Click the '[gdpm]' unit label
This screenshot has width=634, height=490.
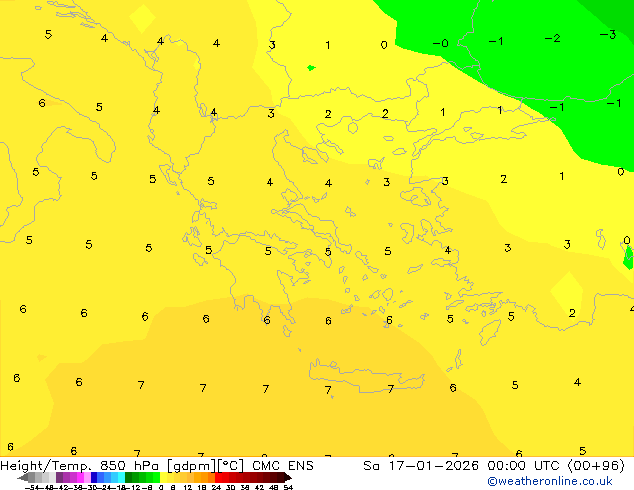192,466
